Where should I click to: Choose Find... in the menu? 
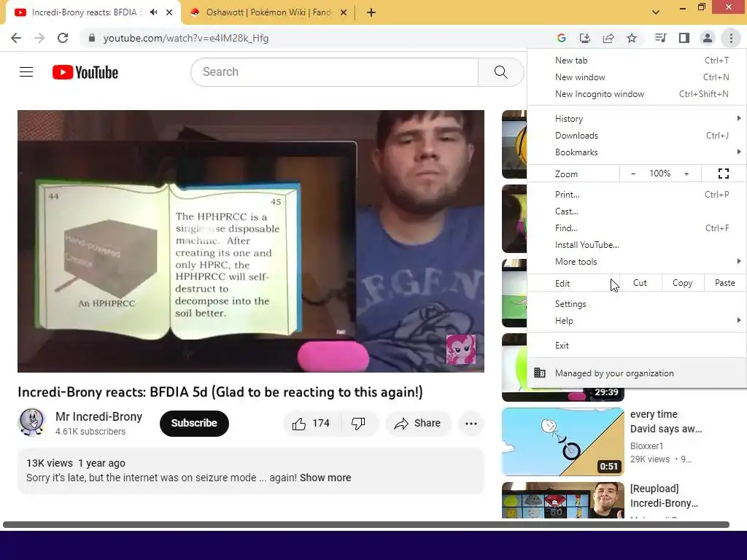click(x=638, y=228)
